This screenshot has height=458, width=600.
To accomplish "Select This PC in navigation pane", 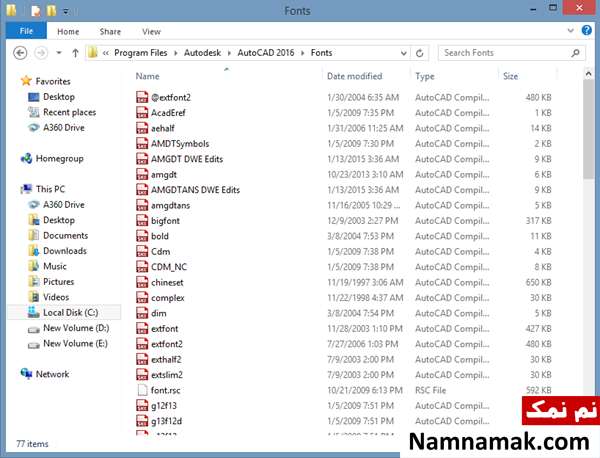I will tap(50, 189).
